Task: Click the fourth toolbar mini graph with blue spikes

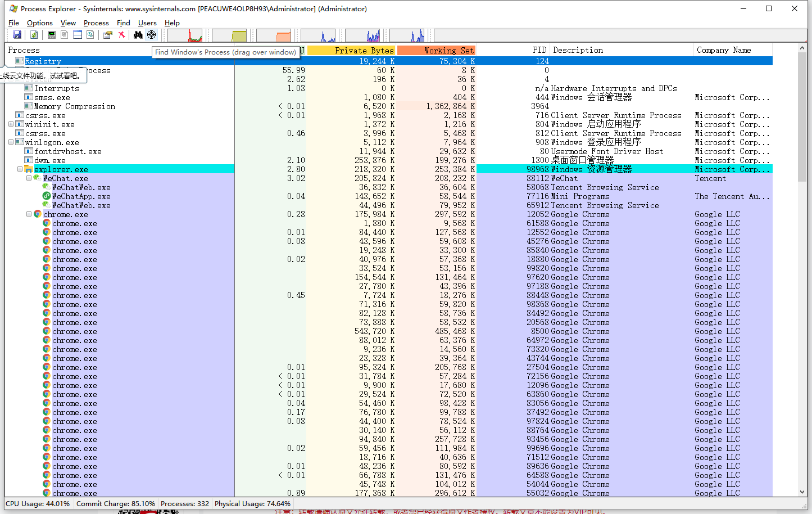Action: click(x=318, y=35)
